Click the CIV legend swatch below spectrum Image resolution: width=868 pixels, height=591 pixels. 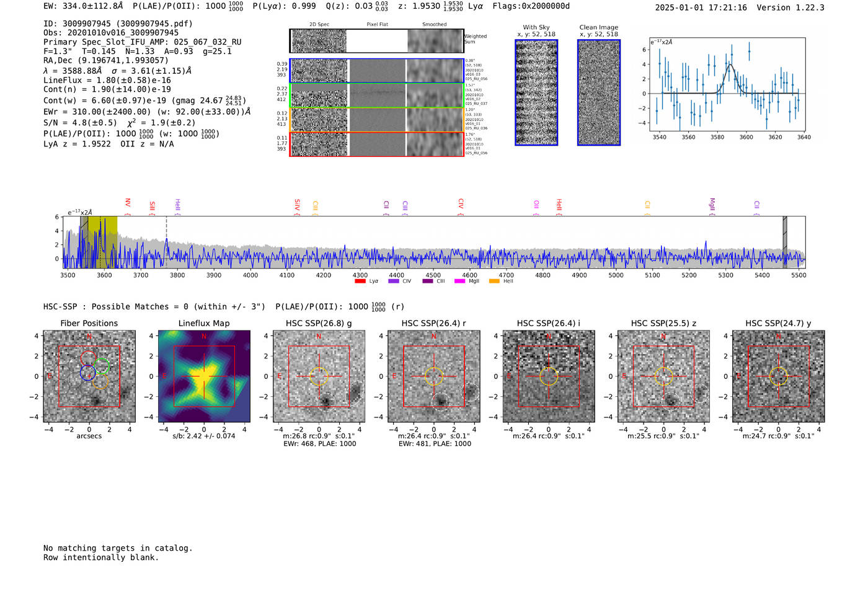tap(394, 282)
